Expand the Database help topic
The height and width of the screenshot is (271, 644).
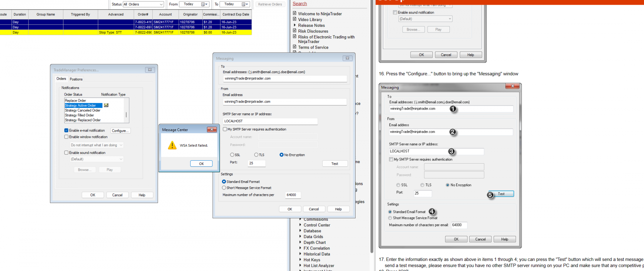(x=300, y=231)
